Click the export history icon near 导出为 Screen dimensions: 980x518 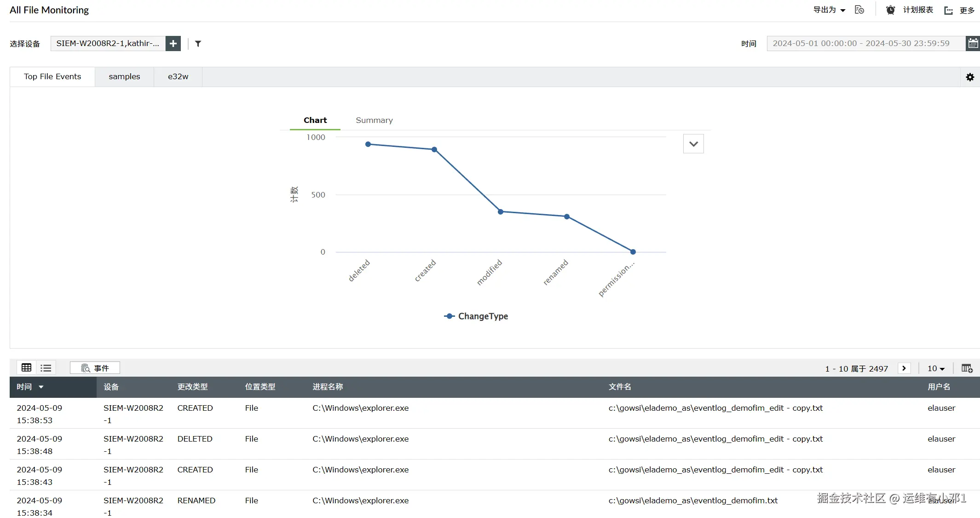[x=859, y=10]
